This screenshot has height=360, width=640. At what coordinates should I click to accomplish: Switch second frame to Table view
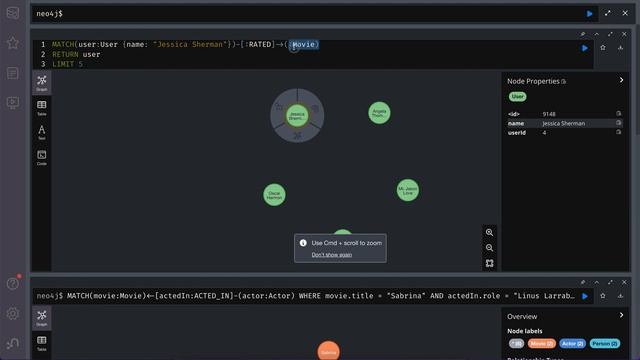(x=42, y=343)
